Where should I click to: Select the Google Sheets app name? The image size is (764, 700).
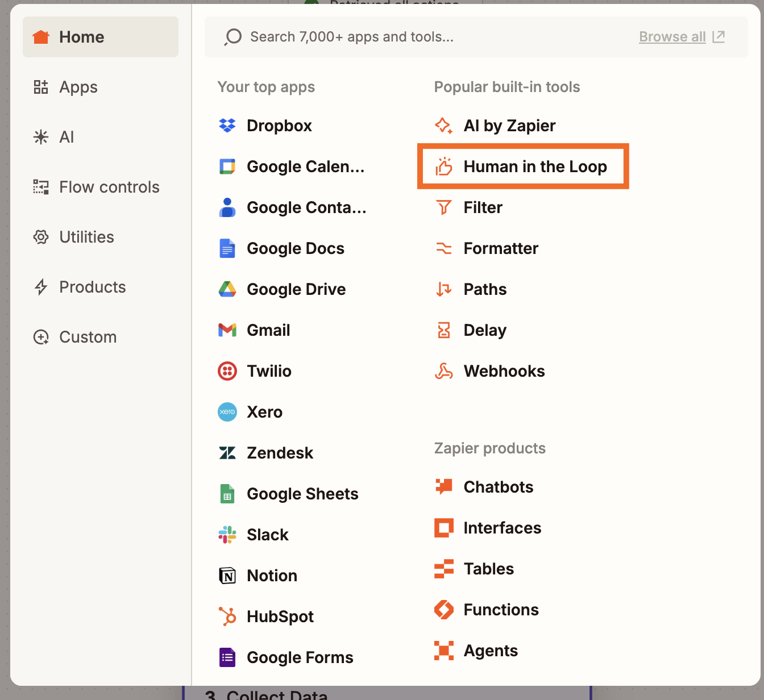coord(302,494)
